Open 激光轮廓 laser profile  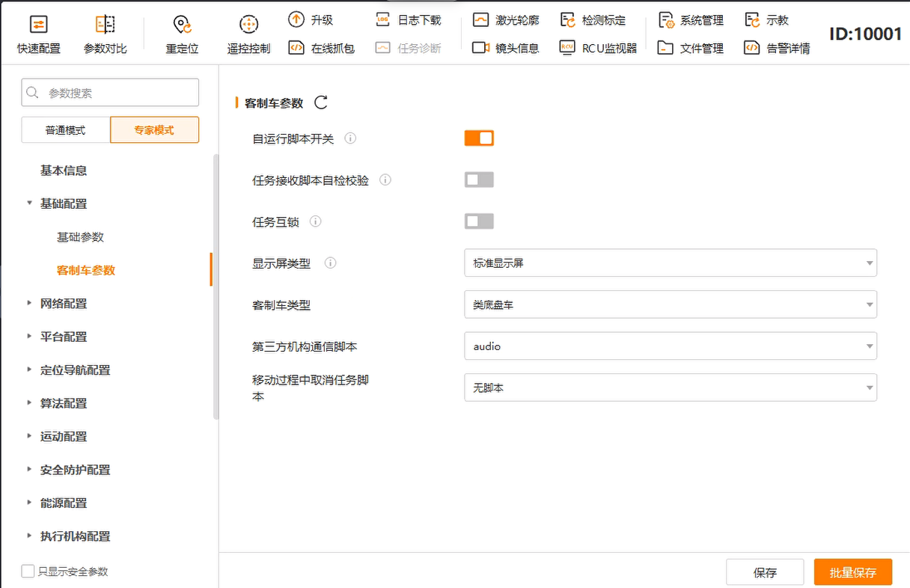pos(506,20)
